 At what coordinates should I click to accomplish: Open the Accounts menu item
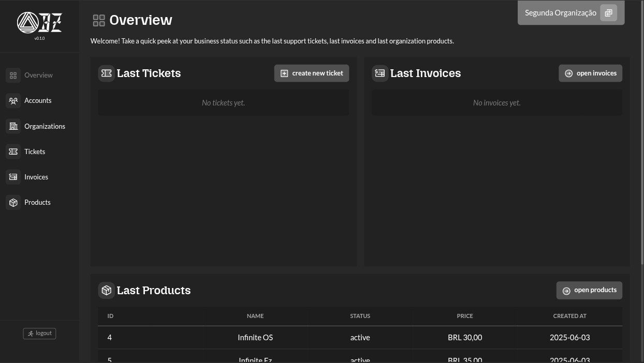point(38,101)
